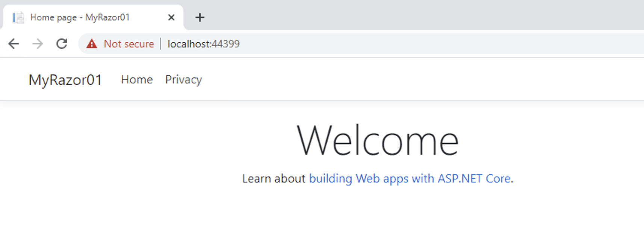Follow the building Web apps with ASP.NET Core link
Screen dimensions: 644x226
click(410, 178)
